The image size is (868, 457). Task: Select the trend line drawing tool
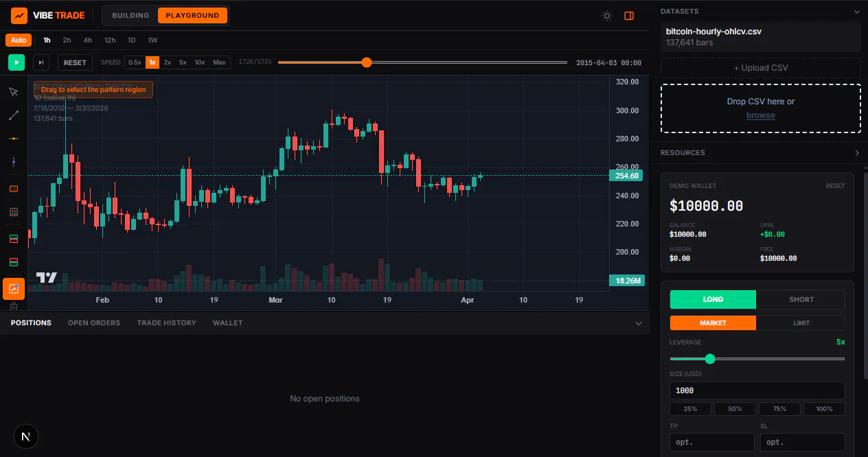13,115
